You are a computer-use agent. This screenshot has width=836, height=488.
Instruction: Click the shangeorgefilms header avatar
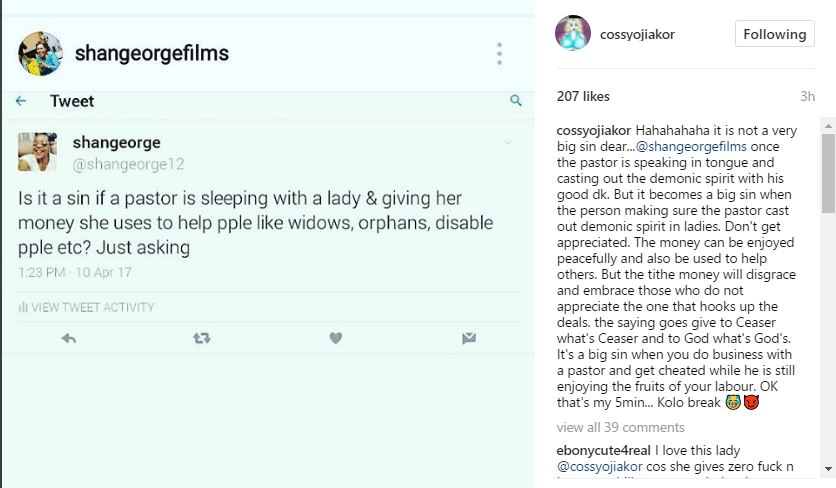click(40, 54)
